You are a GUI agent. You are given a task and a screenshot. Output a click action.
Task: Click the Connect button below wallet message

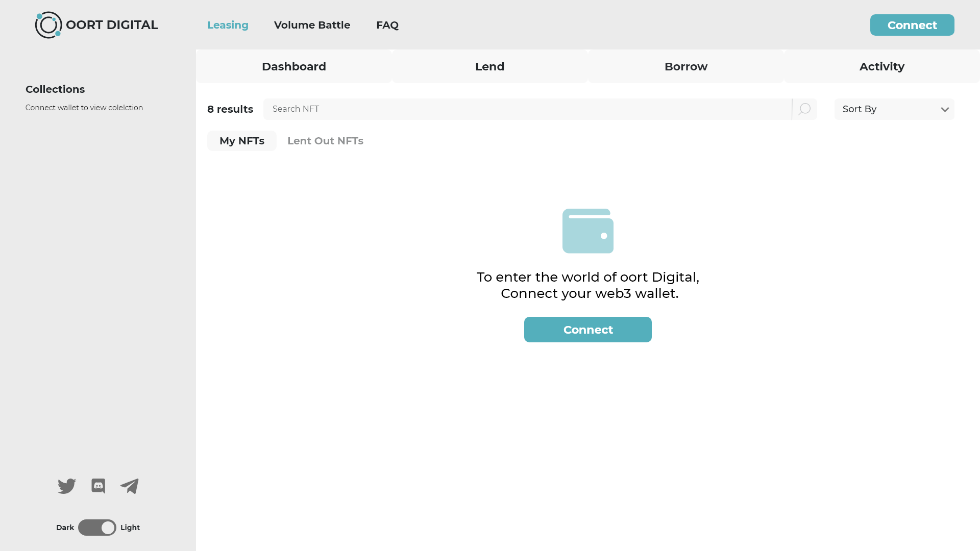coord(588,330)
